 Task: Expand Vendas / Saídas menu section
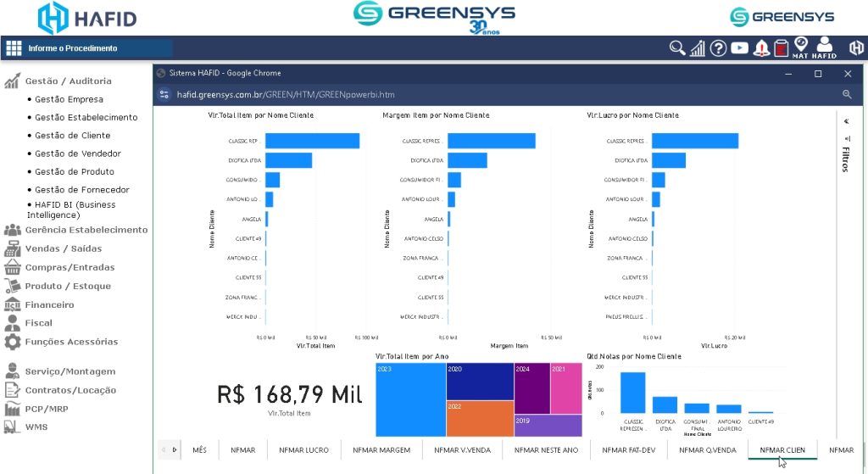(63, 248)
